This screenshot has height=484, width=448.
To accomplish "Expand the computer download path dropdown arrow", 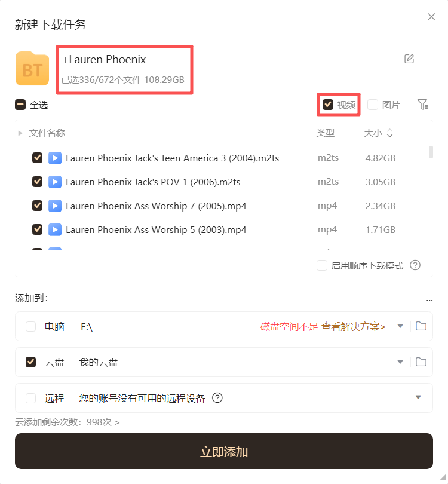I will (400, 326).
